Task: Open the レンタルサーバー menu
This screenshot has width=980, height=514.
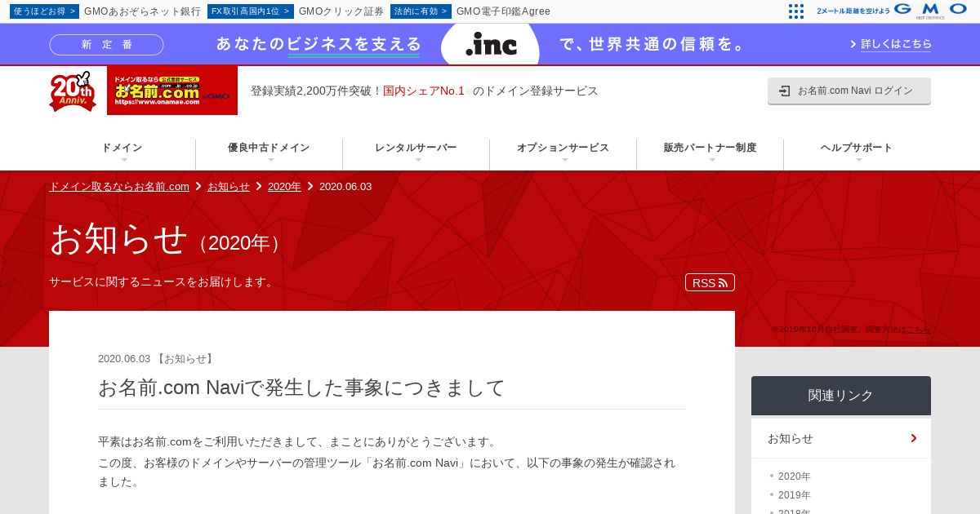Action: point(416,148)
